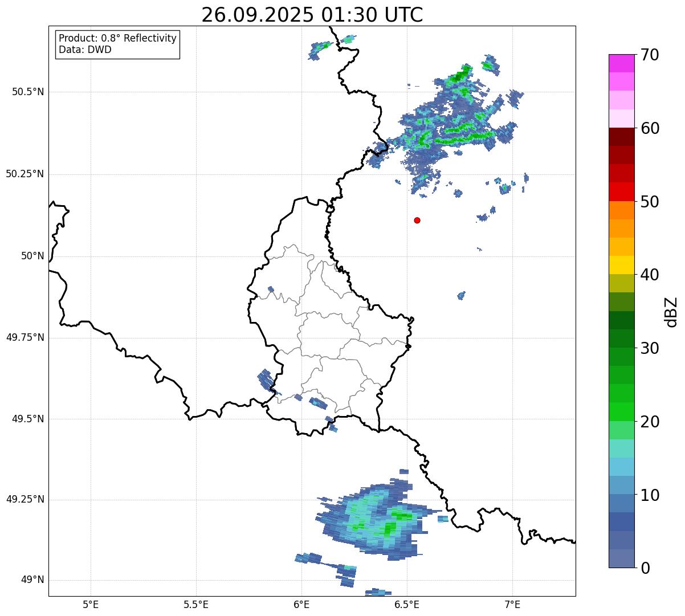Click the latitude label 50.25°N
Screen dimensions: 685x616
coord(25,174)
